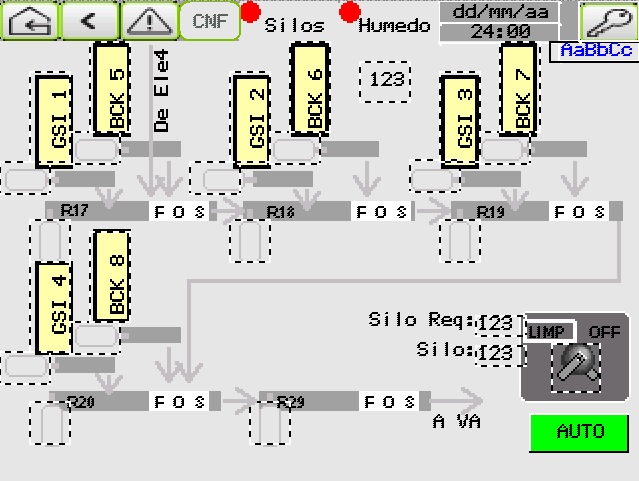Click the Silo Req numeric field
The width and height of the screenshot is (639, 481).
coord(497,323)
